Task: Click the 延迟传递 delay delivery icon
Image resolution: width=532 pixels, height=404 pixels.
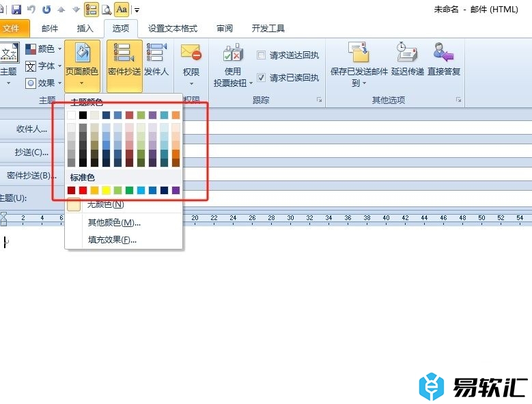Action: click(x=407, y=51)
